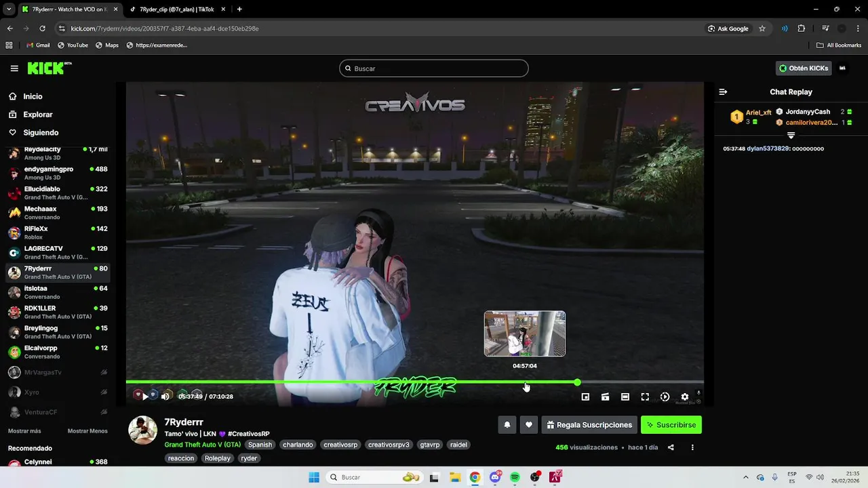
Task: Open Siguiendo in the sidebar
Action: point(41,133)
